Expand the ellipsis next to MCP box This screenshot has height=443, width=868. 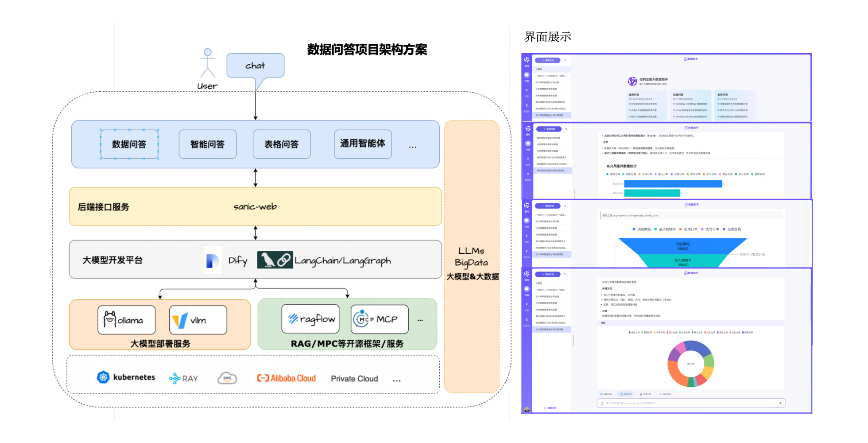tap(420, 320)
